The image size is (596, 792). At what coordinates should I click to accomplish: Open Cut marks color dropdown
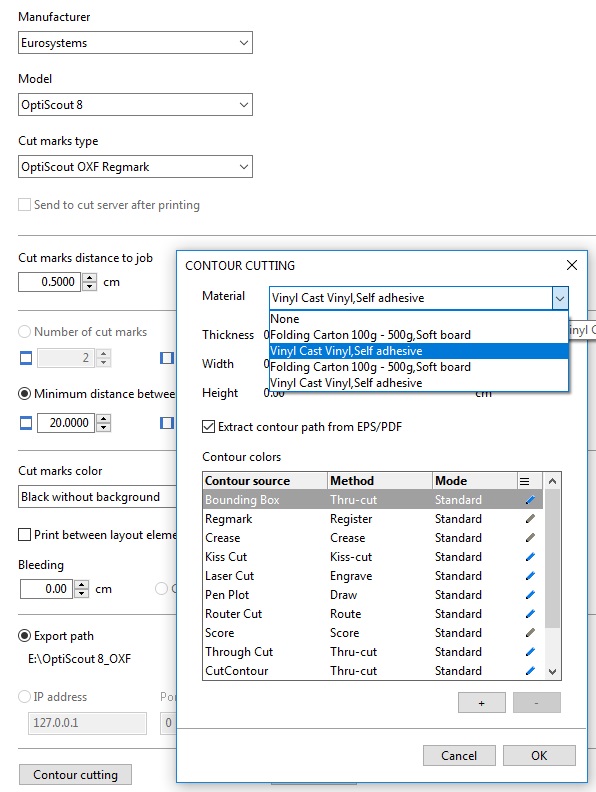click(x=97, y=497)
